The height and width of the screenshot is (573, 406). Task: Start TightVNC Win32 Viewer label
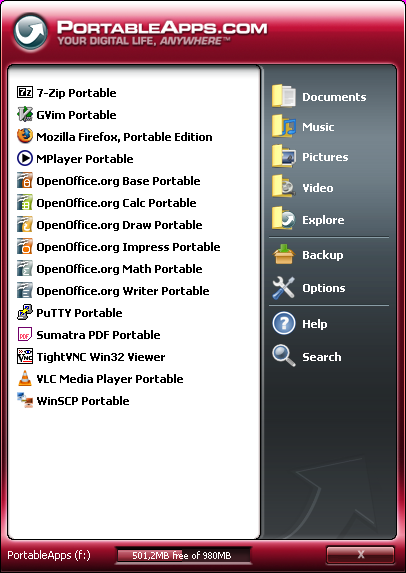pyautogui.click(x=101, y=357)
